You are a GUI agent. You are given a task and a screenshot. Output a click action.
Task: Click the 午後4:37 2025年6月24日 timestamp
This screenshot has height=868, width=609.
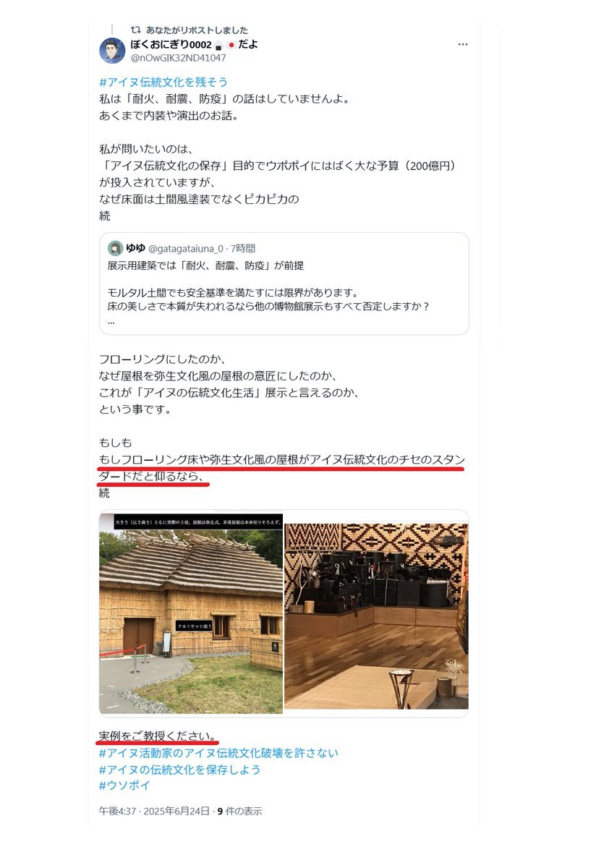click(154, 811)
